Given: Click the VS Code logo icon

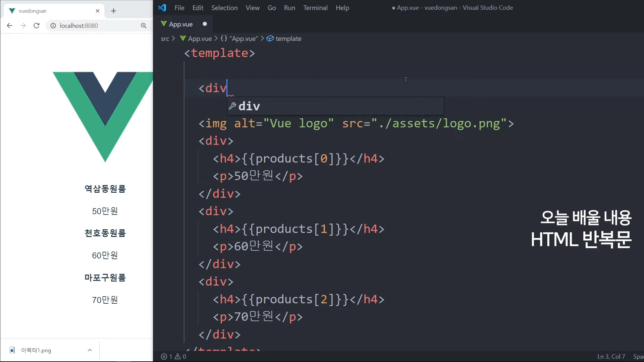Looking at the screenshot, I should (162, 8).
